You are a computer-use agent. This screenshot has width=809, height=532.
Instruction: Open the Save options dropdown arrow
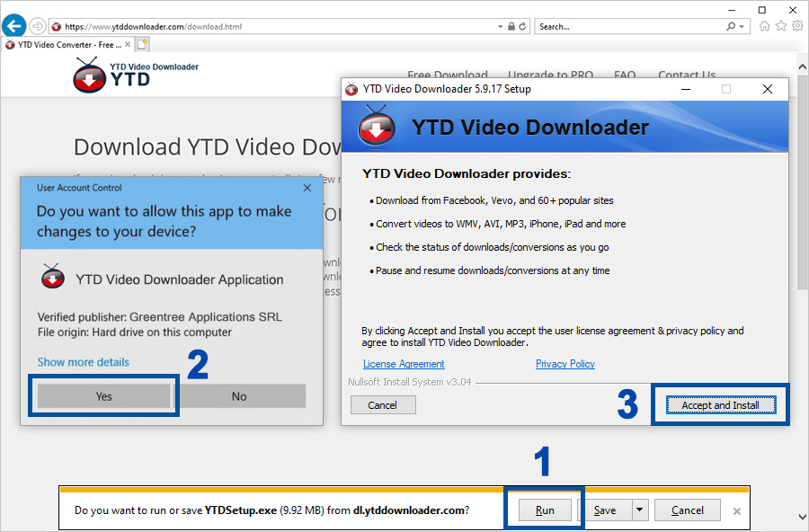pyautogui.click(x=639, y=510)
